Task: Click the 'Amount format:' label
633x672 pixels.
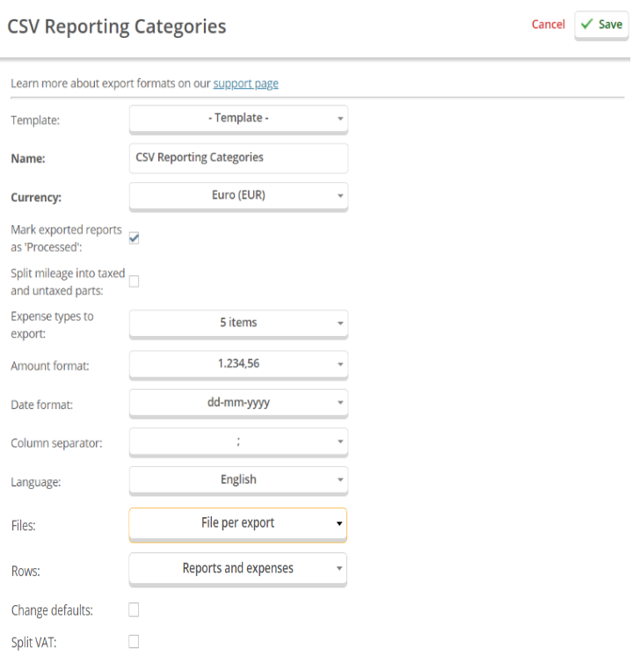Action: point(50,366)
